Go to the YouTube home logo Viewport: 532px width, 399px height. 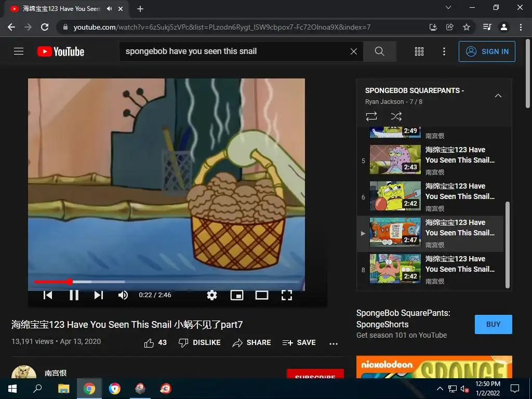[61, 51]
